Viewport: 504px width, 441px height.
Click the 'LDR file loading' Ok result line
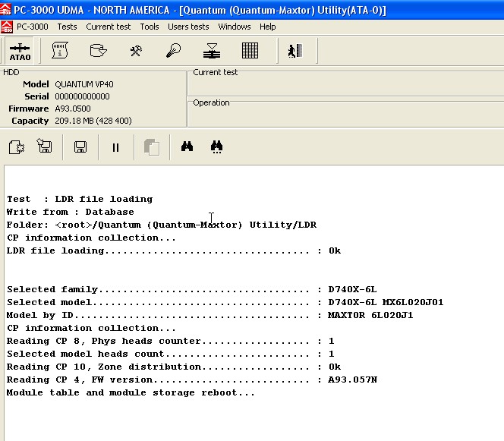click(174, 250)
